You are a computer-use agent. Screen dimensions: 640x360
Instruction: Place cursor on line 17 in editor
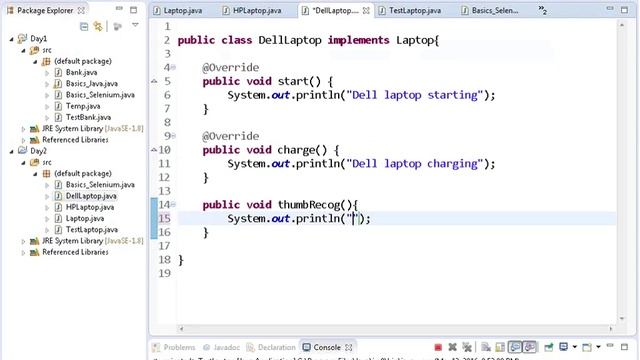[x=396, y=246]
